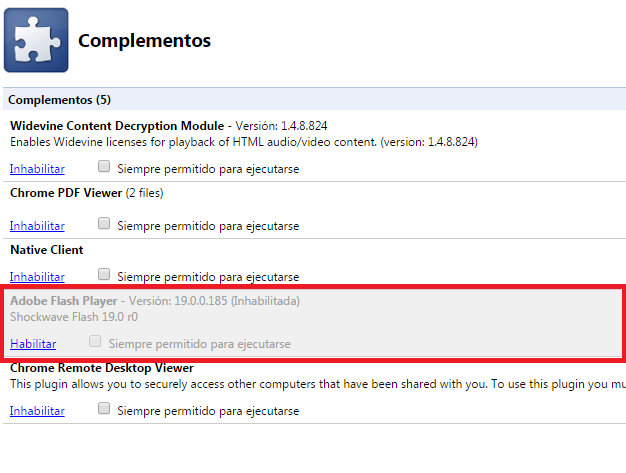Image resolution: width=626 pixels, height=473 pixels.
Task: Click the Widevine licenses description text
Action: tap(243, 142)
